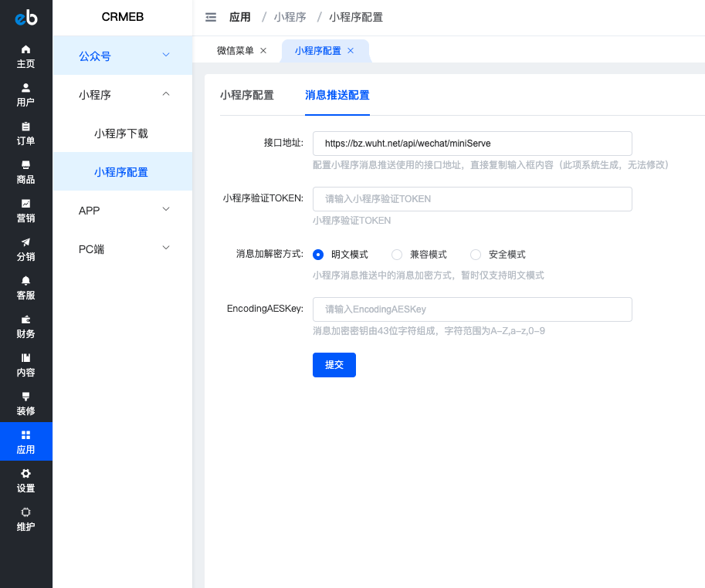Select the 营销 marketing icon
The image size is (705, 588).
click(26, 204)
